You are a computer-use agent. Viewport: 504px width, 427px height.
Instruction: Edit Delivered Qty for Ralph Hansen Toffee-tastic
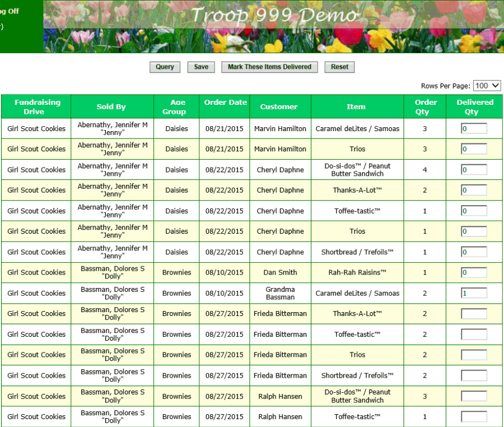[474, 417]
